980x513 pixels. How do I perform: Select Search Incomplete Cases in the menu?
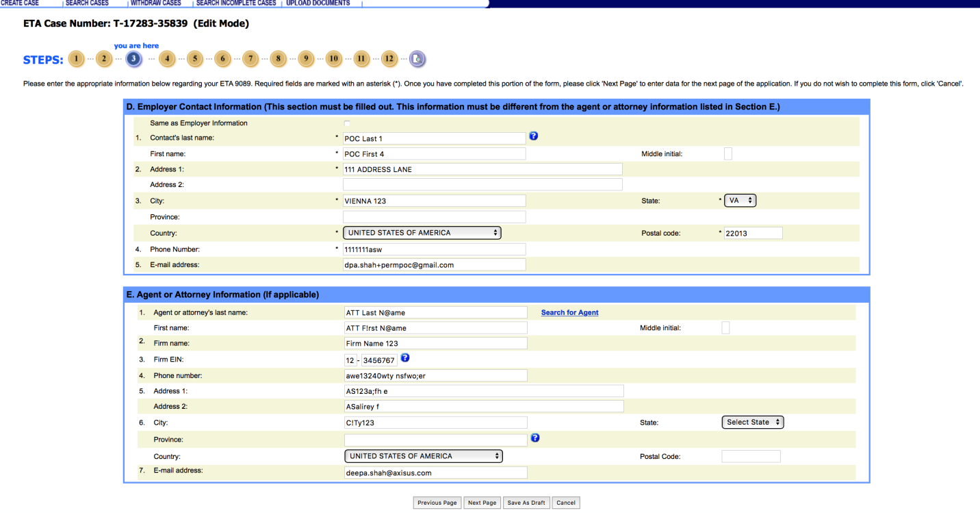pos(236,3)
